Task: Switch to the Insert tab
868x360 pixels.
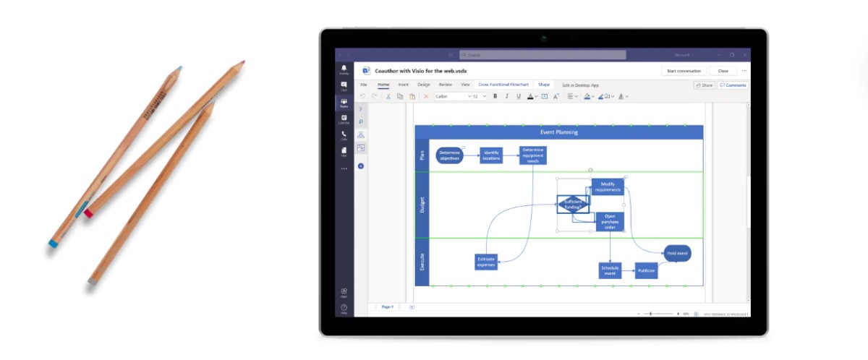Action: [x=403, y=85]
